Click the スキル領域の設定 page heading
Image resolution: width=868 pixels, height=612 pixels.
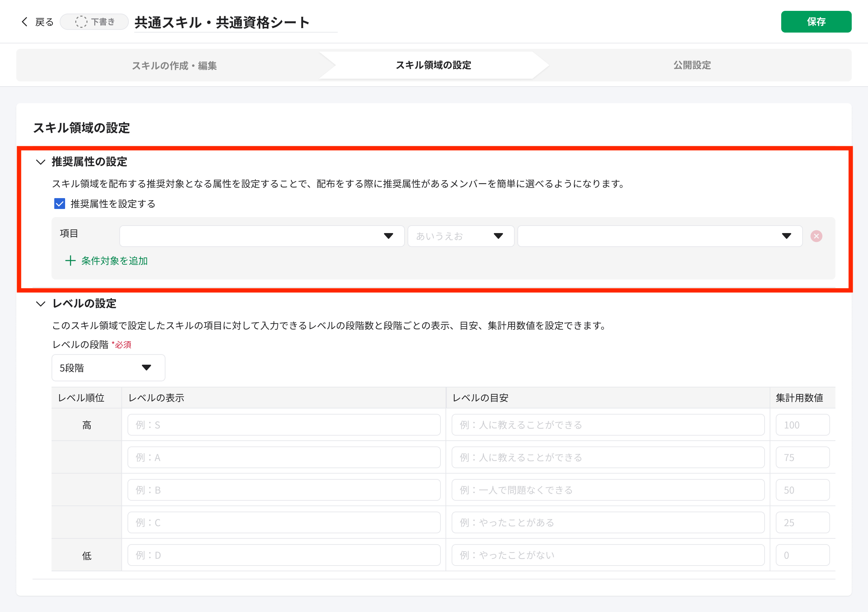point(81,128)
